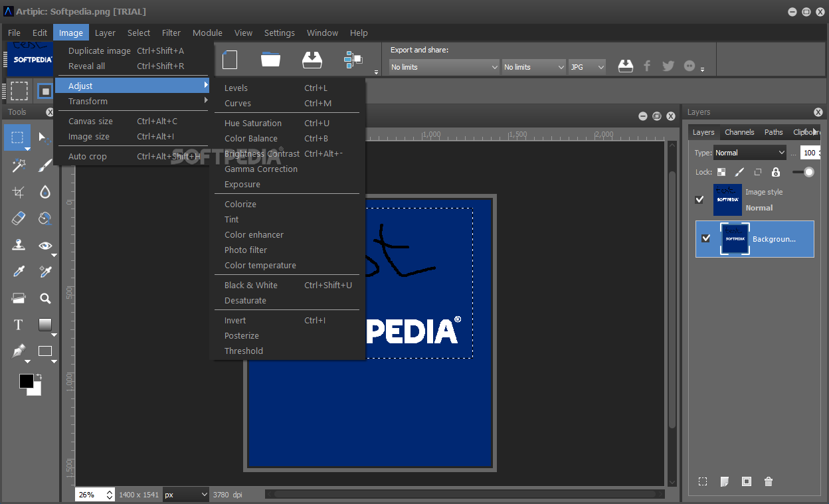Click the export save icon beside JPG
Image resolution: width=829 pixels, height=504 pixels.
point(625,66)
